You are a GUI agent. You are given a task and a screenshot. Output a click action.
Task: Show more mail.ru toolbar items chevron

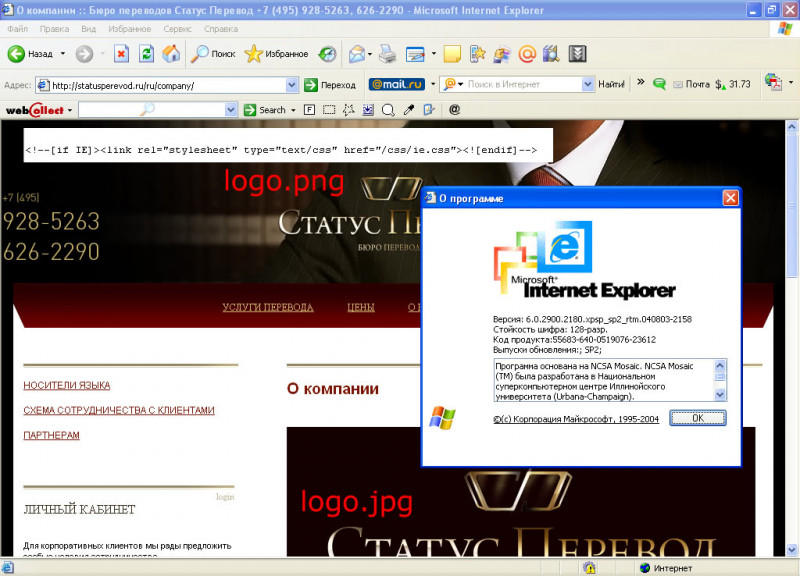click(641, 82)
